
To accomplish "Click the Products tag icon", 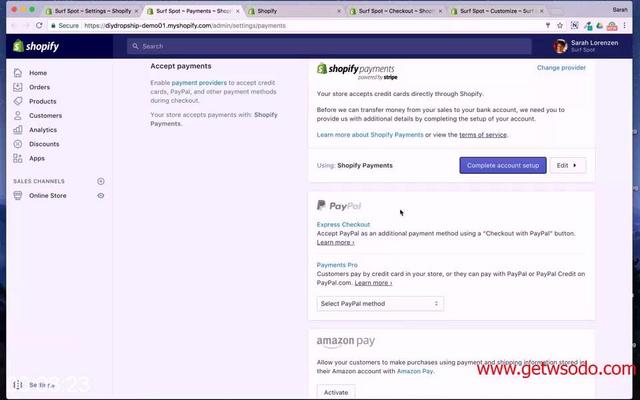I will 18,101.
